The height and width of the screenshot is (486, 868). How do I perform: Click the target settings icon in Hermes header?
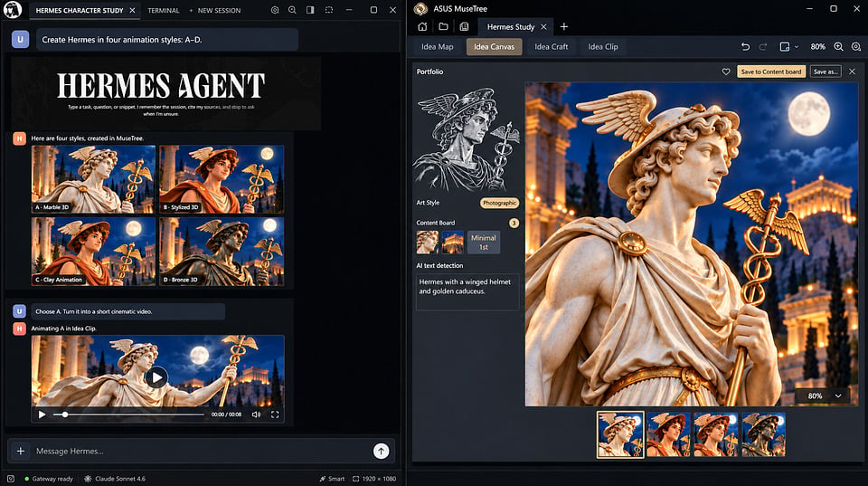[x=275, y=10]
